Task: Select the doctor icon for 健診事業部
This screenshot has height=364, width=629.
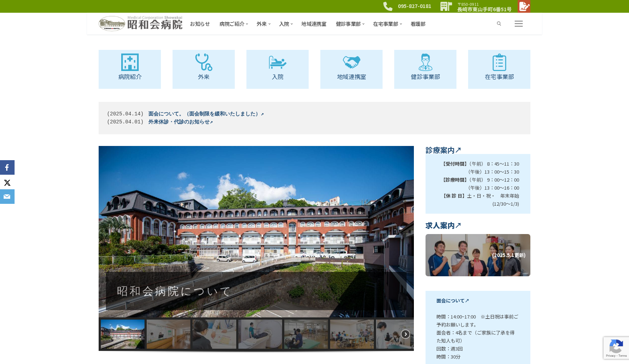Action: pos(425,62)
